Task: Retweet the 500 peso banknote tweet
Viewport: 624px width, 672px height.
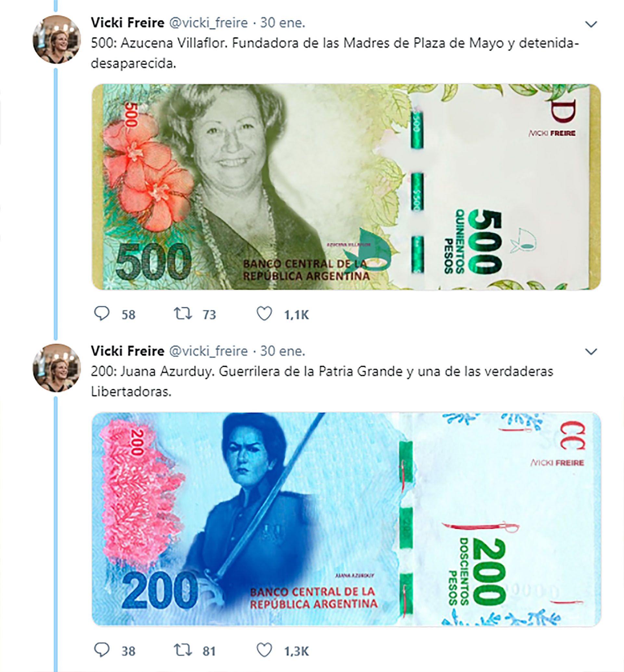Action: tap(183, 314)
